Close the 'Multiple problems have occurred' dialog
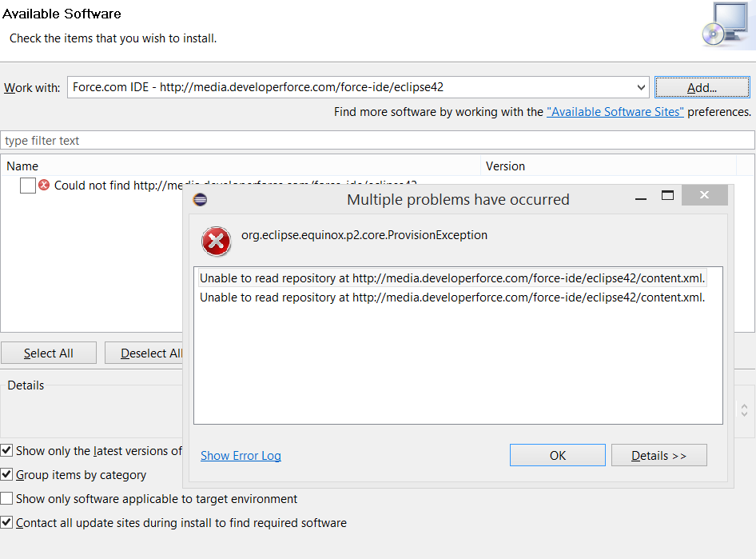Image resolution: width=756 pixels, height=559 pixels. tap(704, 196)
